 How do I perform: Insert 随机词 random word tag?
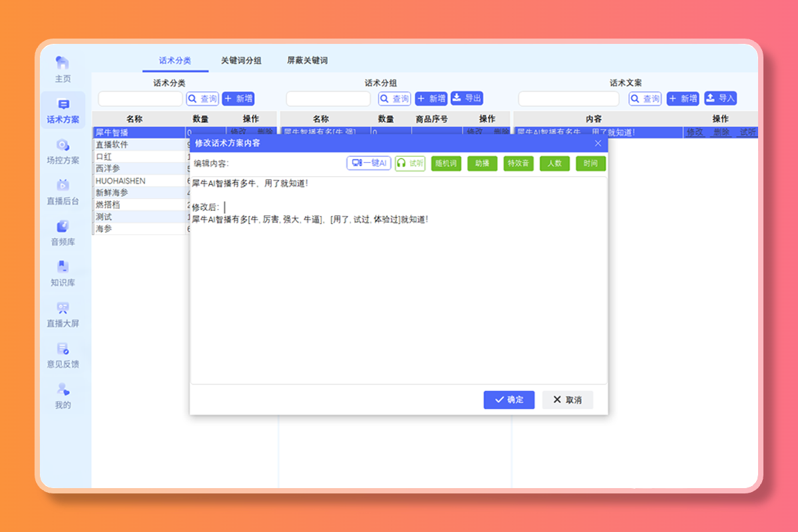(446, 163)
